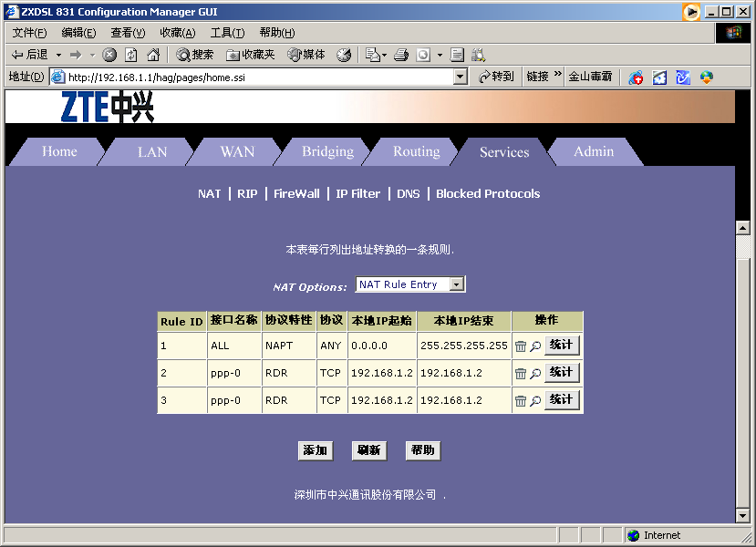Viewport: 756px width, 547px height.
Task: Open the IP Filter sub-page link
Action: [357, 194]
